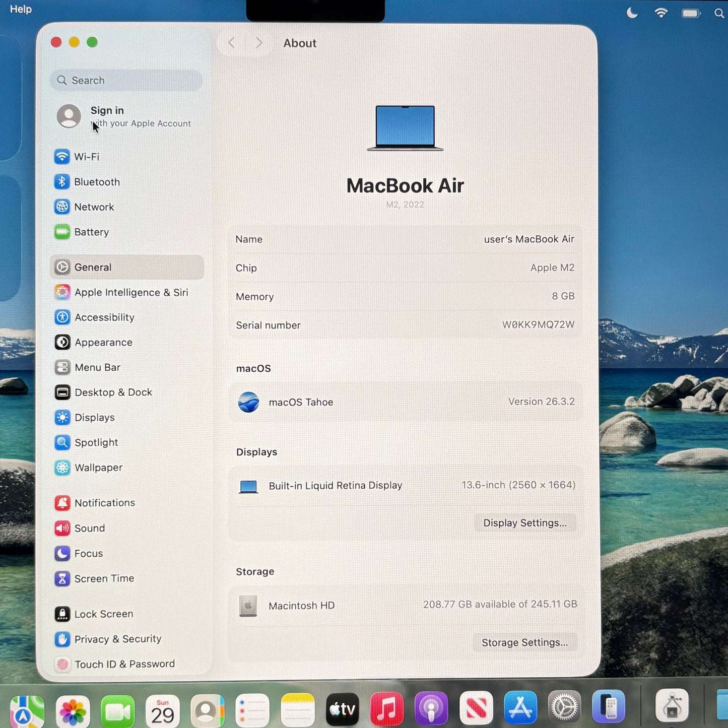Open Bluetooth settings
The height and width of the screenshot is (728, 728).
[97, 182]
